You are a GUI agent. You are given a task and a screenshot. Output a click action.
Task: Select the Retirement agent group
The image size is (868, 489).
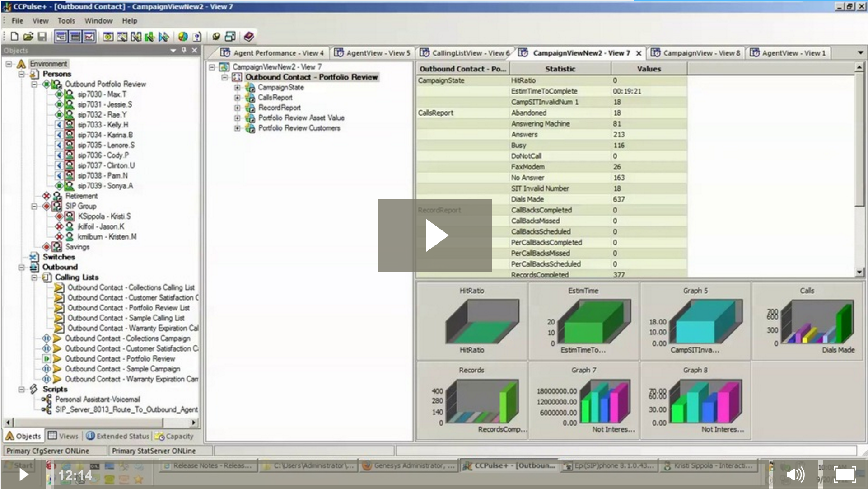(81, 196)
